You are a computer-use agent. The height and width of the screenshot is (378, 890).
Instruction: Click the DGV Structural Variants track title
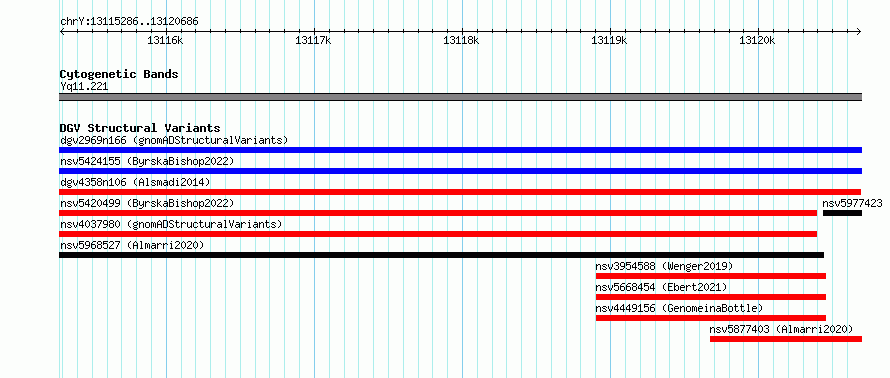coord(140,128)
